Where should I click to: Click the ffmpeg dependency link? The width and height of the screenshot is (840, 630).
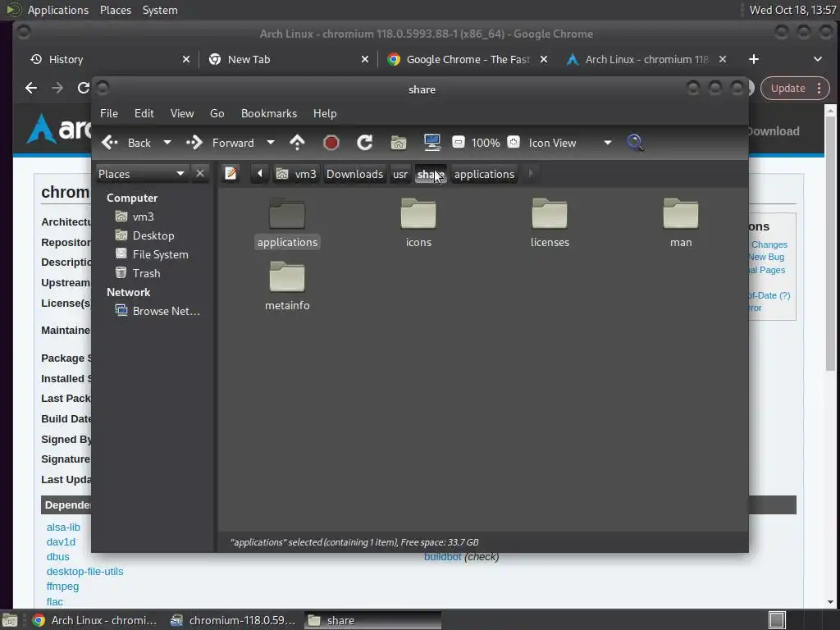click(62, 587)
